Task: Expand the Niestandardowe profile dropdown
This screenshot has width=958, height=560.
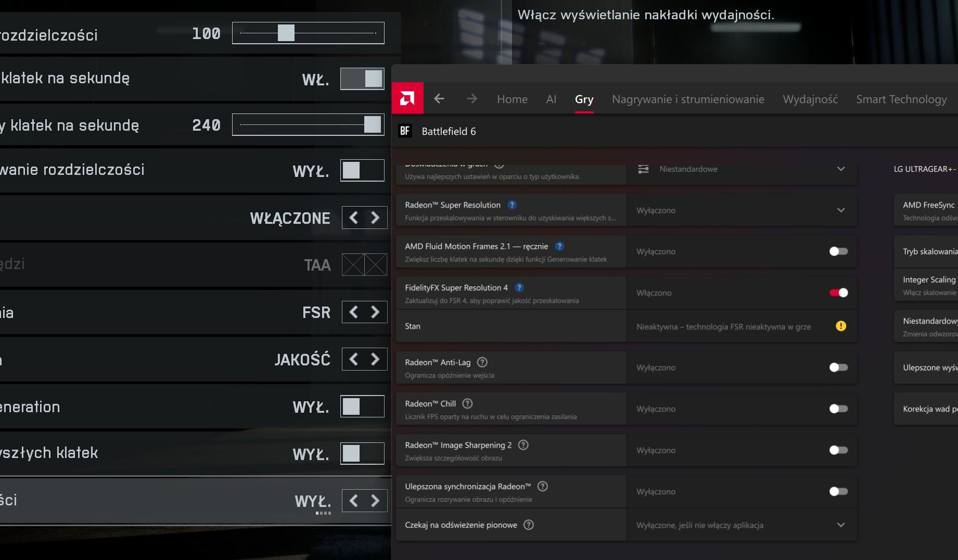Action: tap(841, 169)
